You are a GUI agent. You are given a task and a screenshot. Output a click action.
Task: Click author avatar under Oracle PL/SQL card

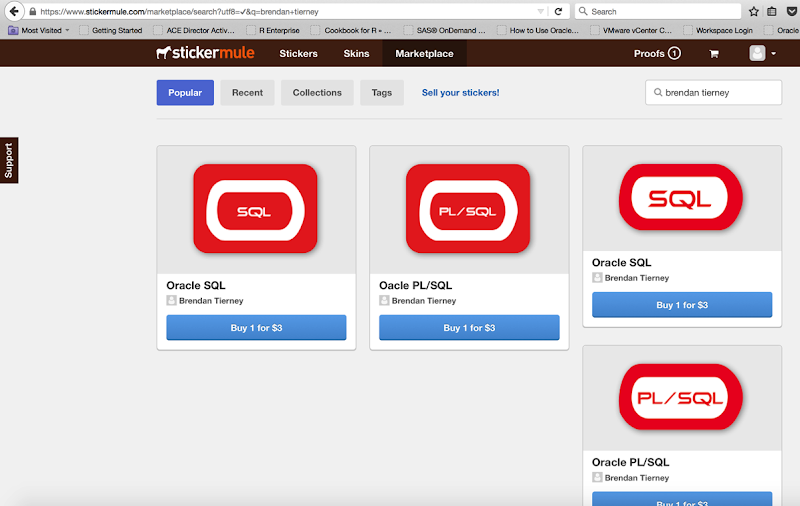597,477
